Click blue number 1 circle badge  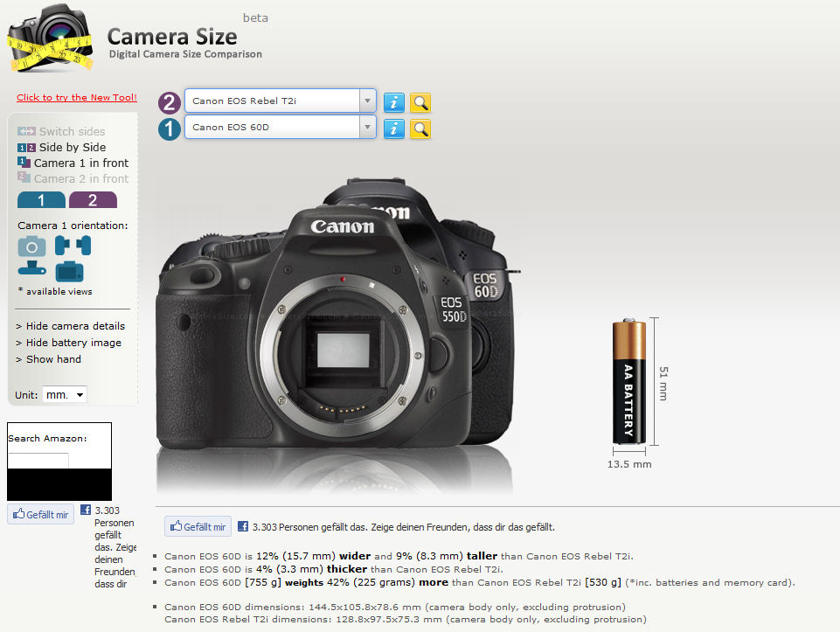pyautogui.click(x=170, y=129)
